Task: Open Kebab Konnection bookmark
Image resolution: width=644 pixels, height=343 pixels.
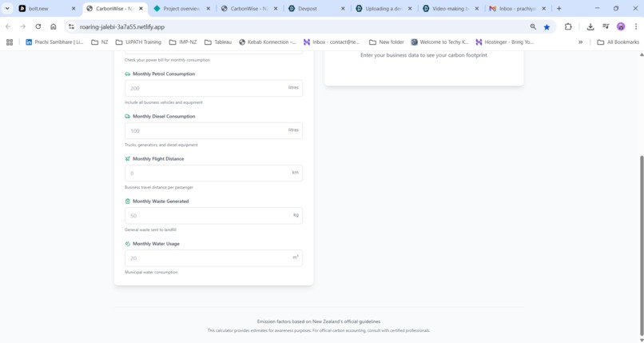Action: coord(268,42)
